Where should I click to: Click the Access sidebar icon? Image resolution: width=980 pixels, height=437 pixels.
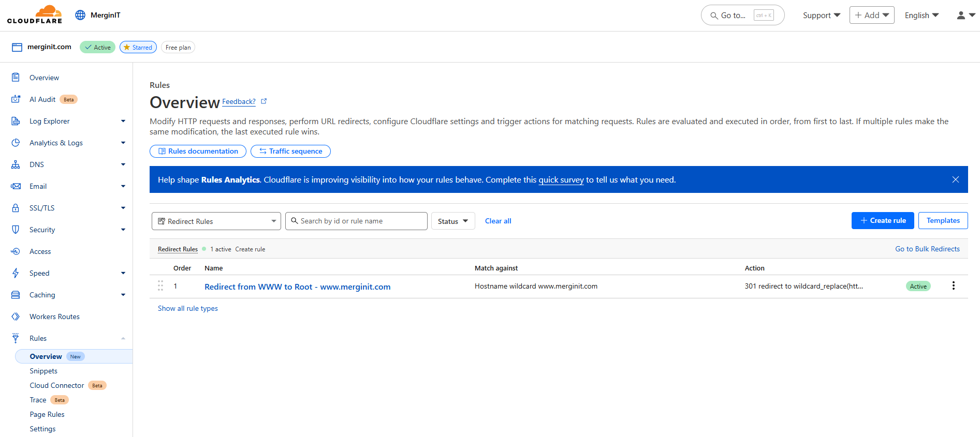(x=16, y=251)
